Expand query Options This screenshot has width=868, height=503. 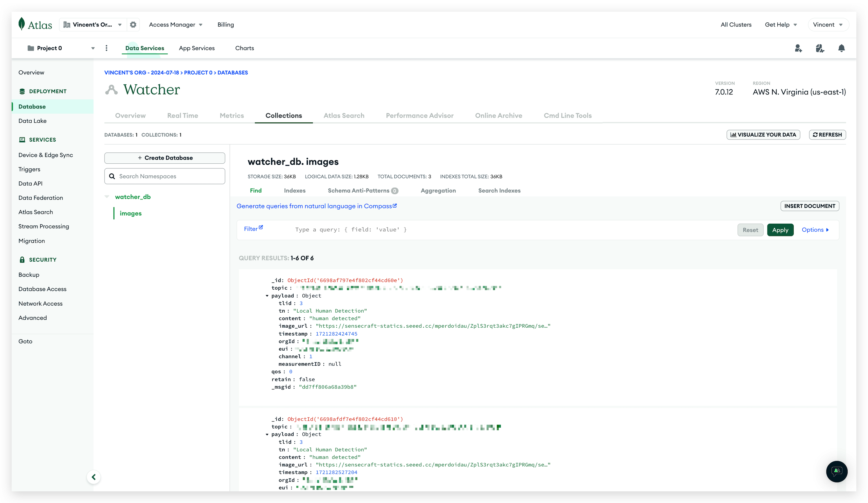815,230
